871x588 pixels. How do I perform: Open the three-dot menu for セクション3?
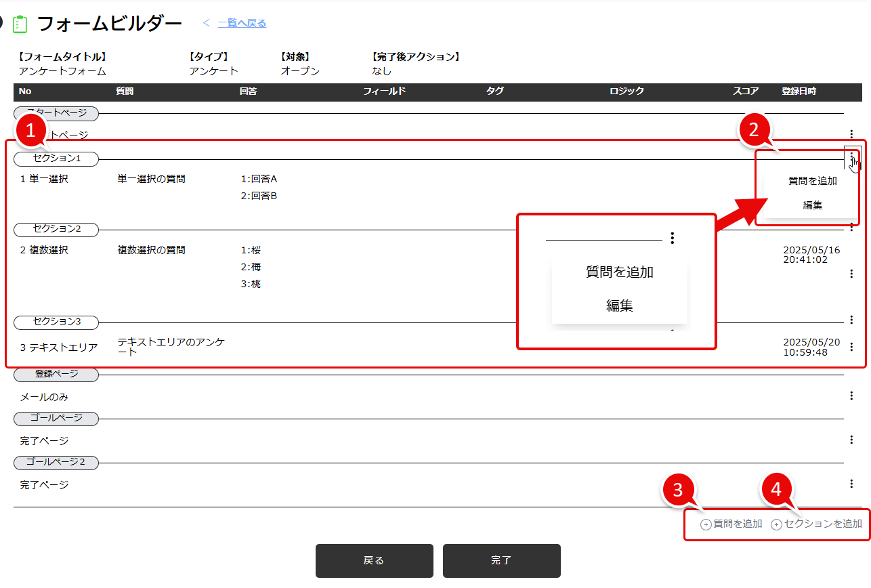point(851,319)
